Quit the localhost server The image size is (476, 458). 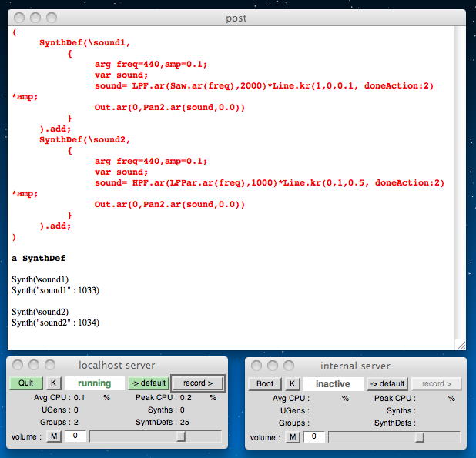(26, 383)
